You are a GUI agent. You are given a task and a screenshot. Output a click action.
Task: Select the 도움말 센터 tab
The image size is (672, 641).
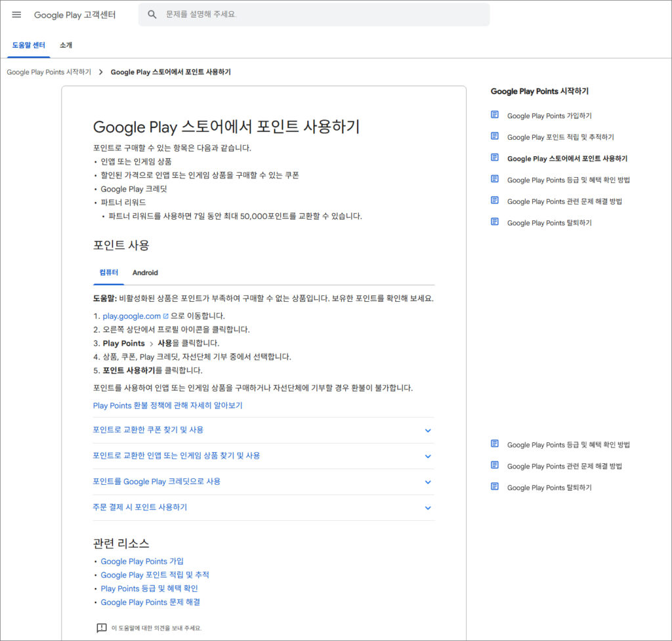(x=29, y=45)
